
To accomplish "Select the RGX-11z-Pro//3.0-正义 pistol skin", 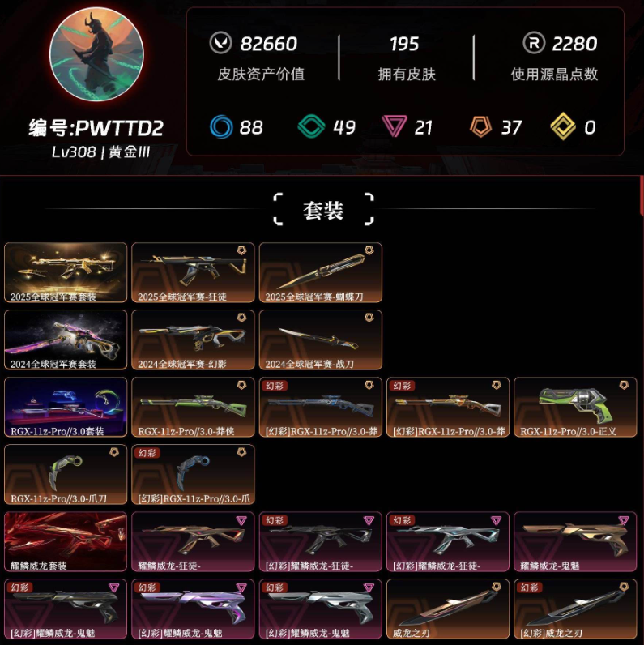I will click(575, 407).
